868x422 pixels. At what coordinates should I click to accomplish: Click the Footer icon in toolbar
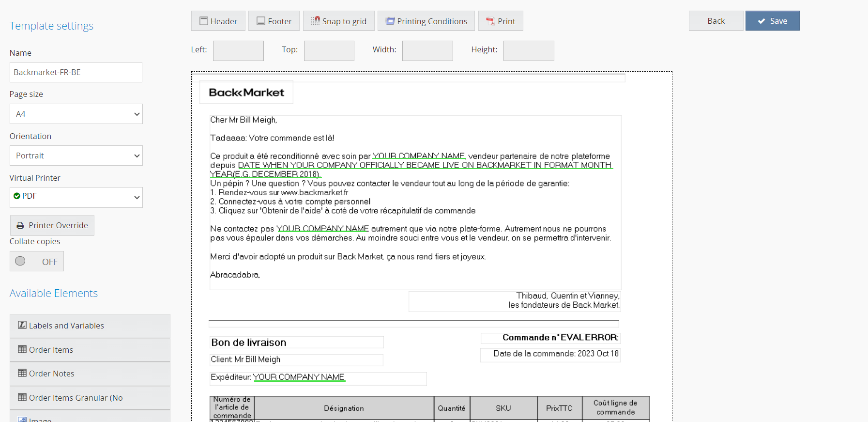pos(261,21)
